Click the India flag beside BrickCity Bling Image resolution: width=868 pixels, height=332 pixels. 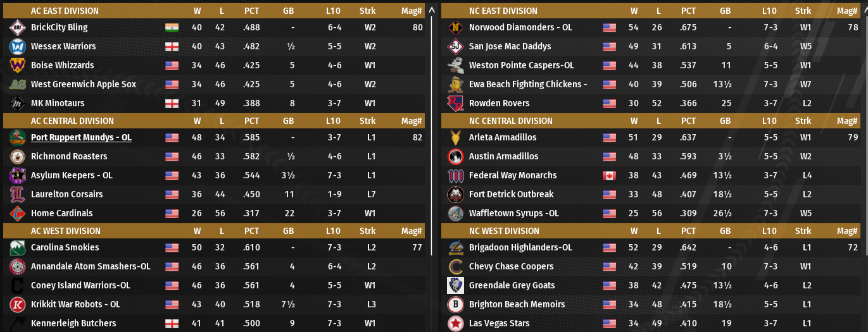172,28
